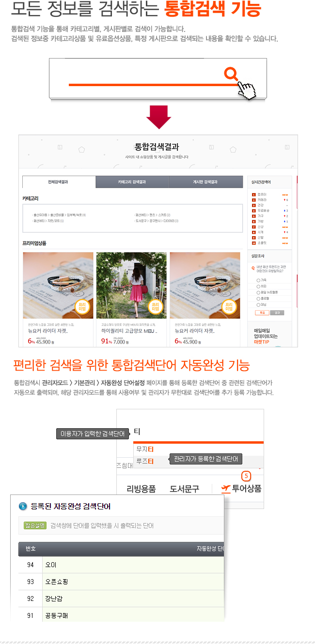Click the orange magnifier search icon
Image resolution: width=315 pixels, height=644 pixels.
coord(232,74)
